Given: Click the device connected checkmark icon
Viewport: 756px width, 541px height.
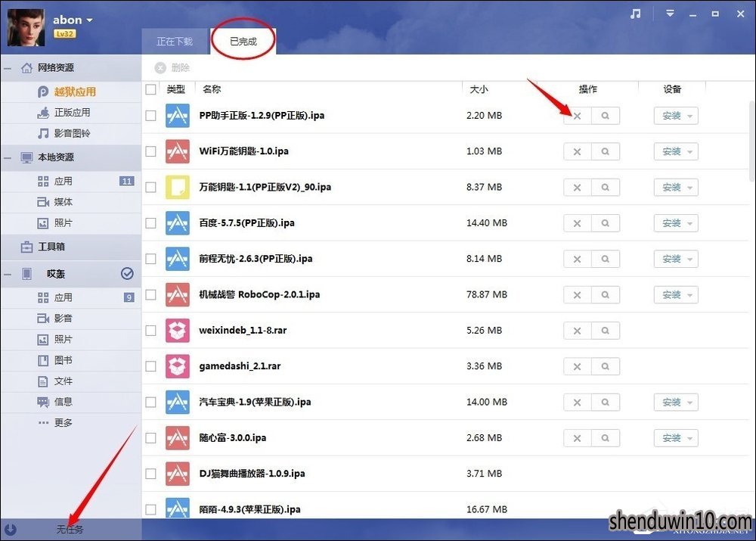Looking at the screenshot, I should coord(127,274).
